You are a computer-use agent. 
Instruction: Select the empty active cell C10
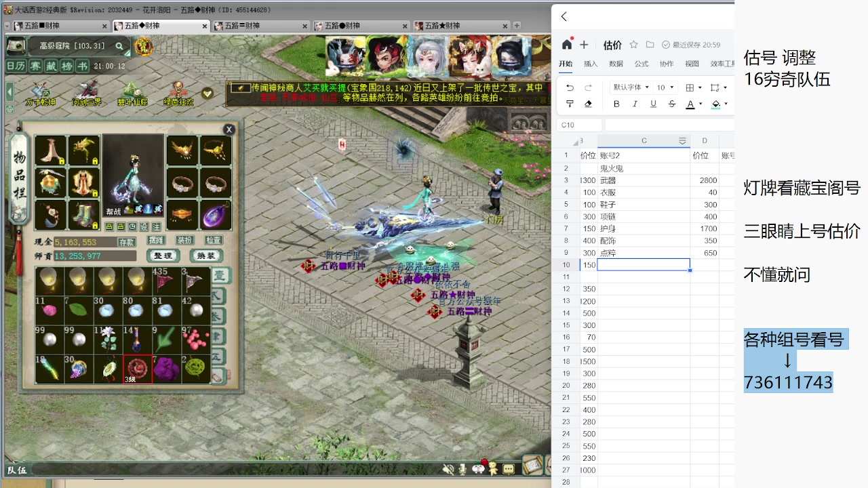point(644,265)
